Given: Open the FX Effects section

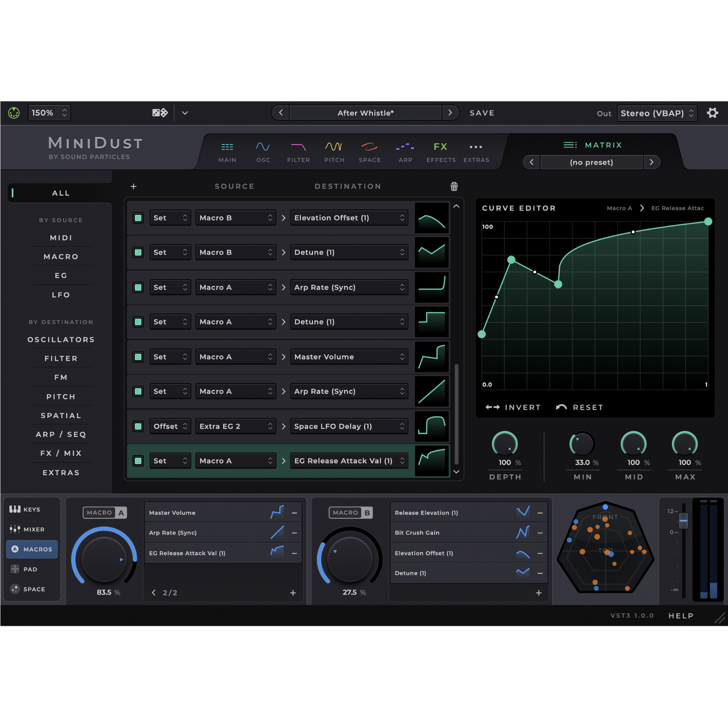Looking at the screenshot, I should (x=441, y=152).
